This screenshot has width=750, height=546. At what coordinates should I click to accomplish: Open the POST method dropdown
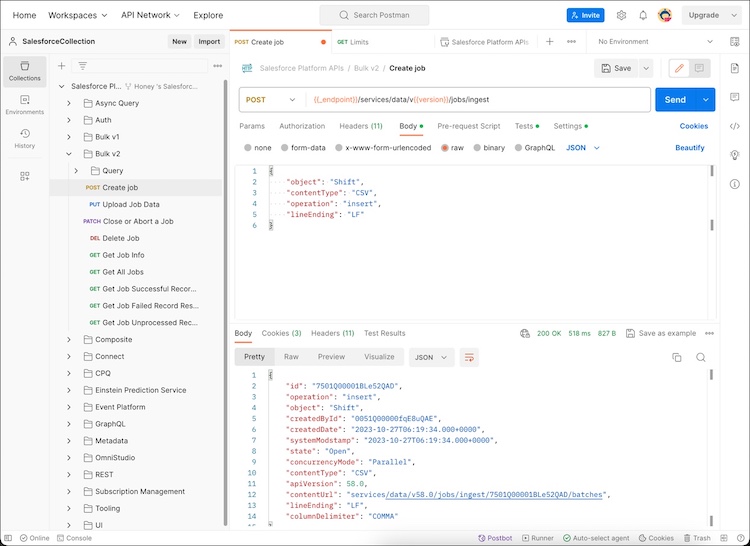tap(270, 99)
